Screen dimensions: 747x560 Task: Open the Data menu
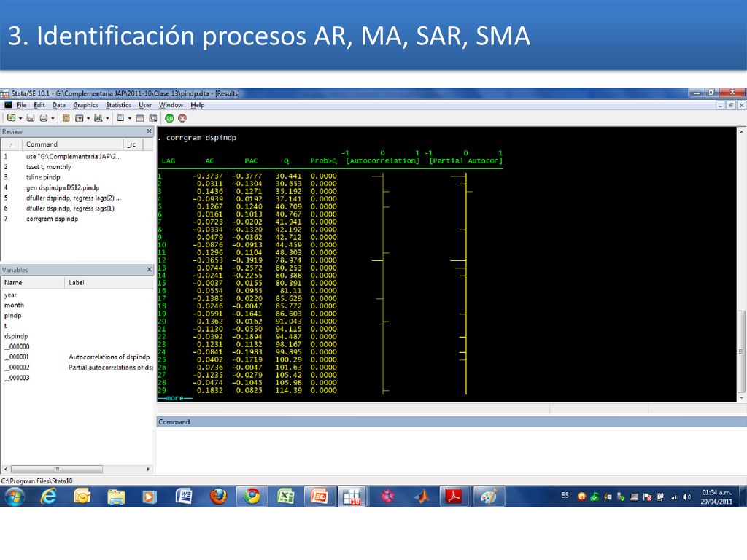59,105
